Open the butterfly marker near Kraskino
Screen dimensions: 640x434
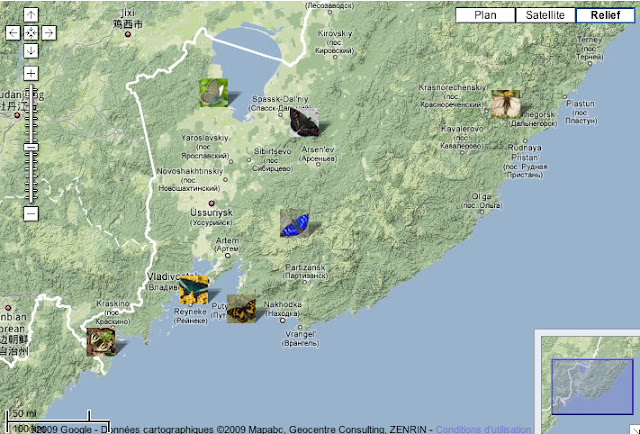101,342
